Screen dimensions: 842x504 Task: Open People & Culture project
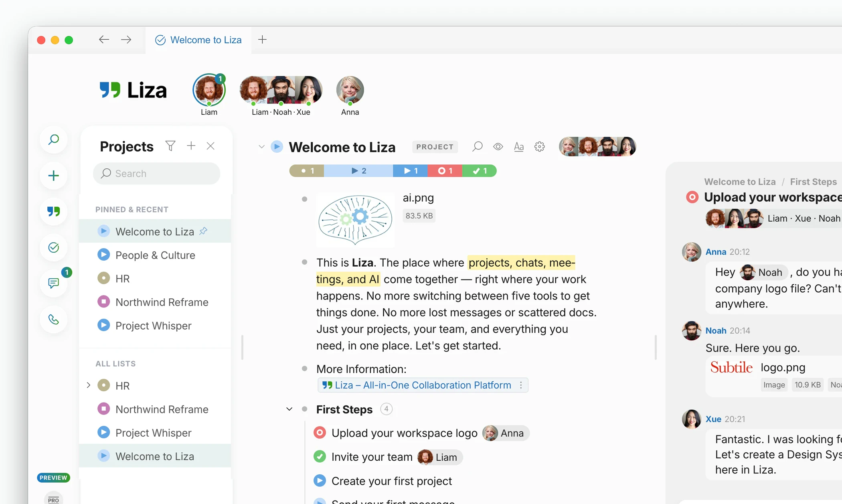(155, 255)
